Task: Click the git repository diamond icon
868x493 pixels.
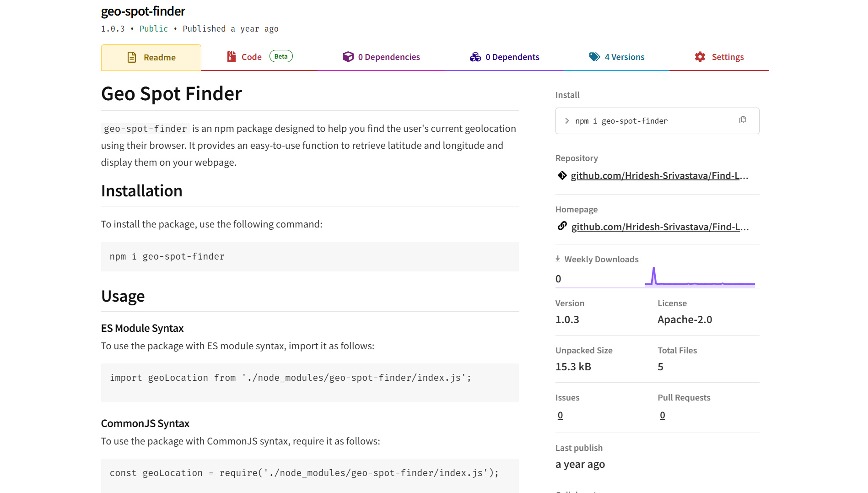Action: [562, 175]
